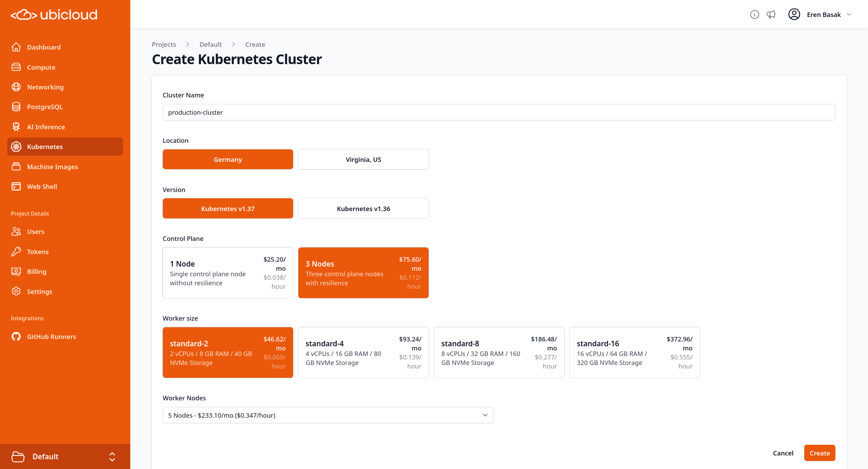Open Web Shell terminal icon
Image resolution: width=868 pixels, height=469 pixels.
(16, 186)
